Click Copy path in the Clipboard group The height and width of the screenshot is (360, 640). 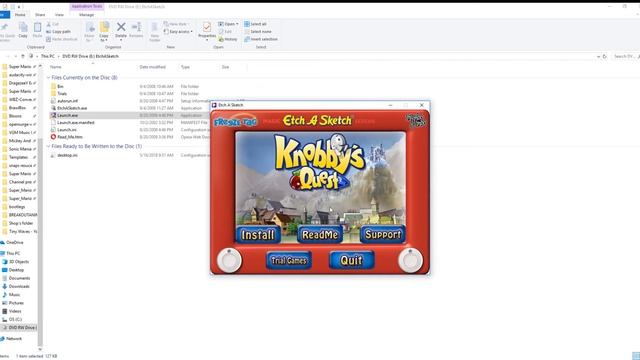58,31
